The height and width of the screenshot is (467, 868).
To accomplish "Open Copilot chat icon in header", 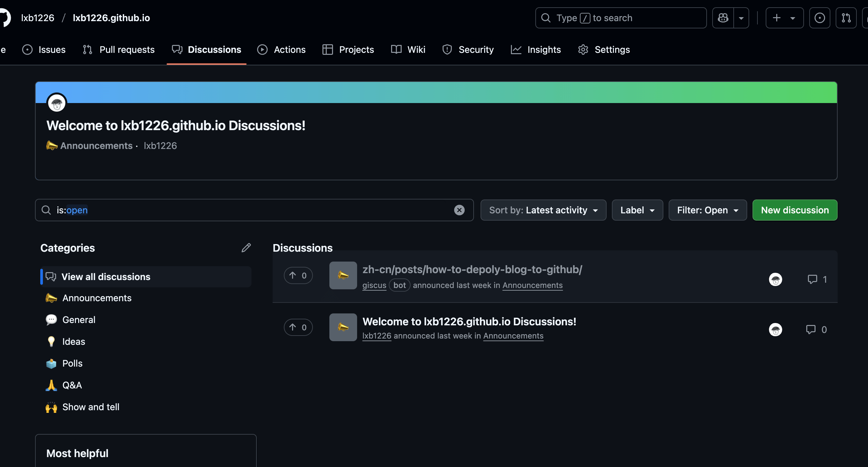I will point(723,18).
